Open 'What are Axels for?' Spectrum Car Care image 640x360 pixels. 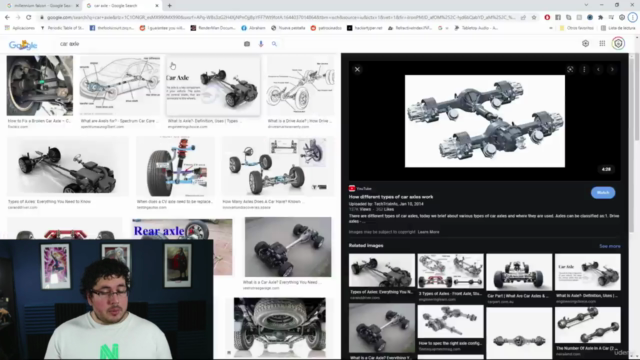[x=120, y=86]
